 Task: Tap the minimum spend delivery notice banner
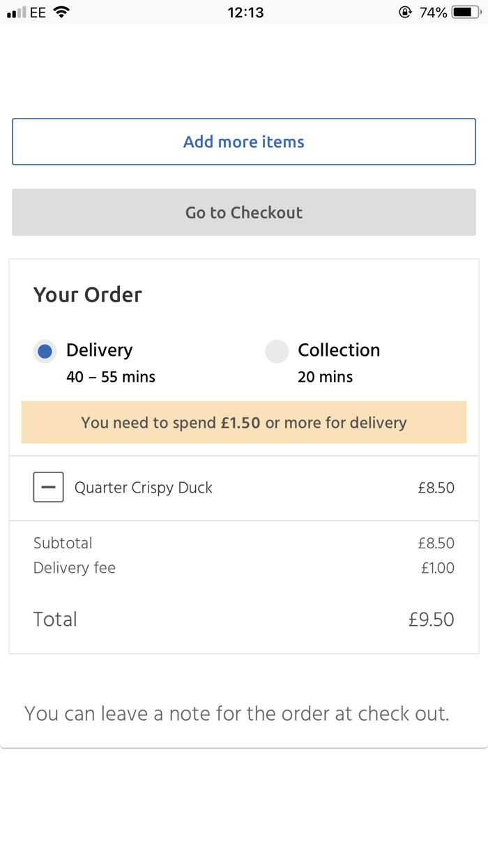coord(243,422)
